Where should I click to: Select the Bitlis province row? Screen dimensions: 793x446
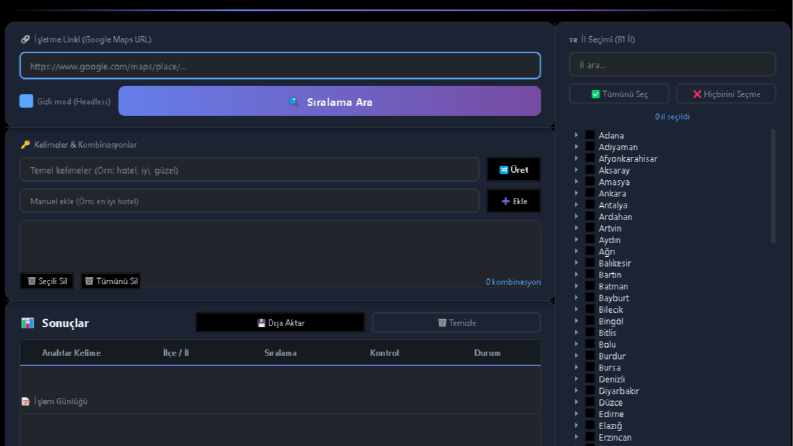pyautogui.click(x=607, y=333)
